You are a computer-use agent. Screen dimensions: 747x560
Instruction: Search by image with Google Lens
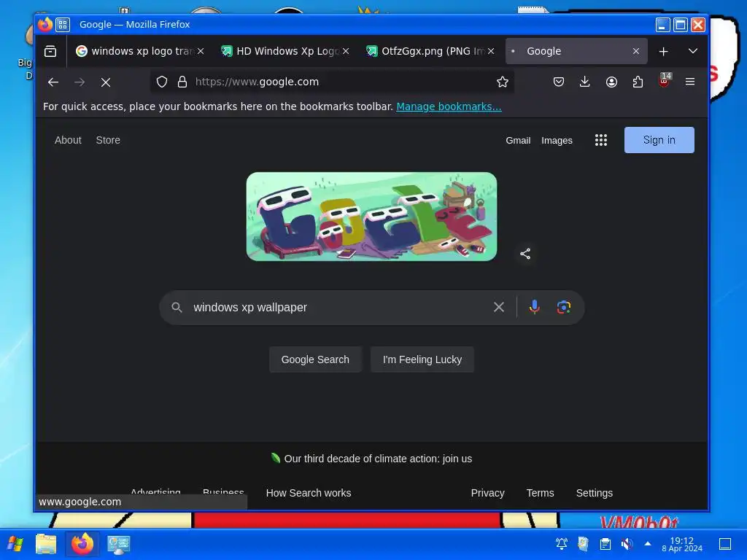pos(564,307)
